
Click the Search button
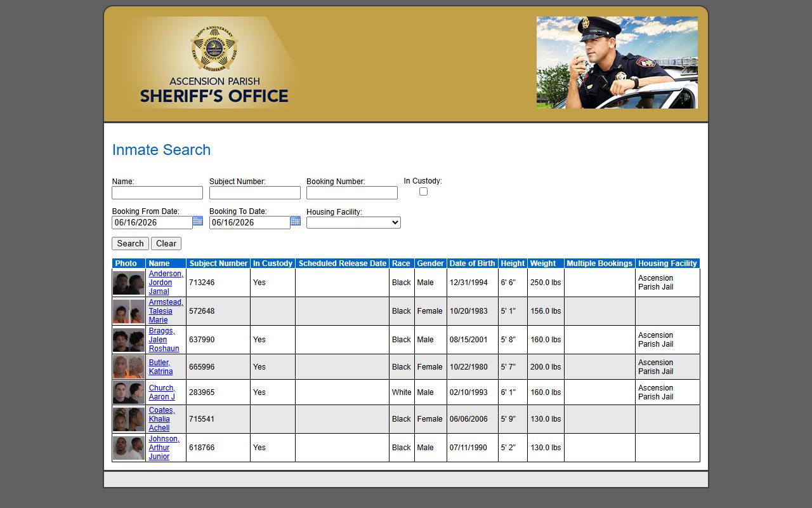[x=130, y=243]
